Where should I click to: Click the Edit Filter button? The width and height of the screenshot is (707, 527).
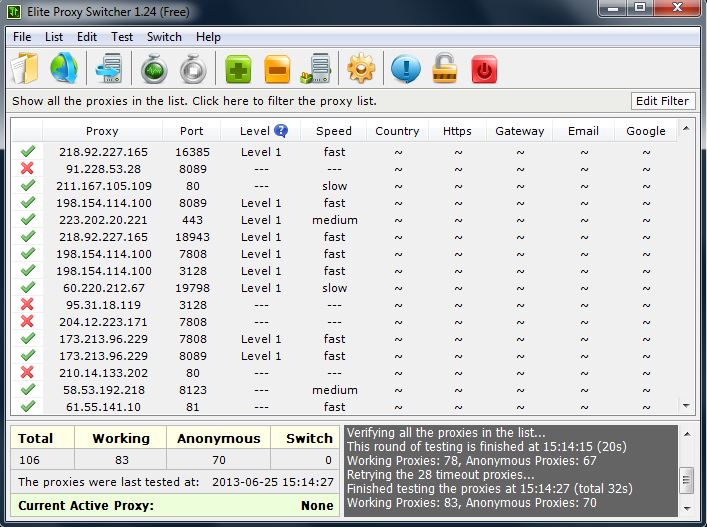tap(662, 101)
